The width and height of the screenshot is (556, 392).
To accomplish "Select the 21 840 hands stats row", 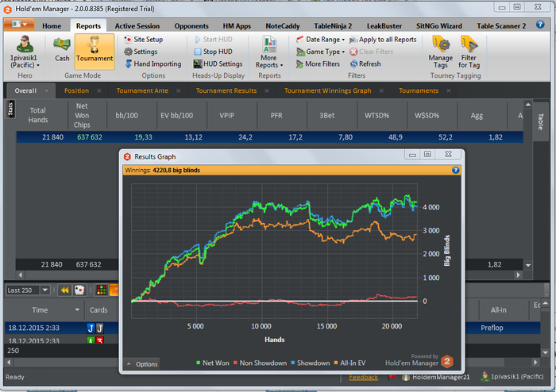I will [x=269, y=137].
